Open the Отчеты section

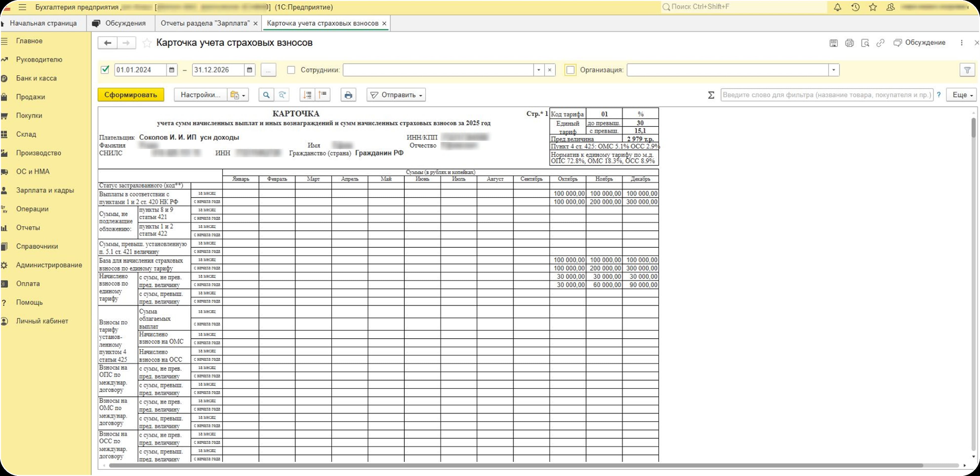28,228
